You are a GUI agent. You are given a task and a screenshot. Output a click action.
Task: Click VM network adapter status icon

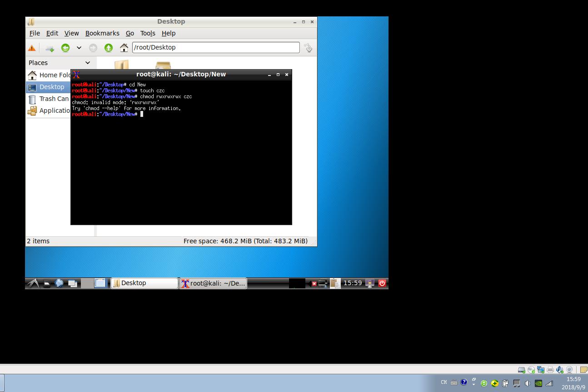[x=541, y=369]
